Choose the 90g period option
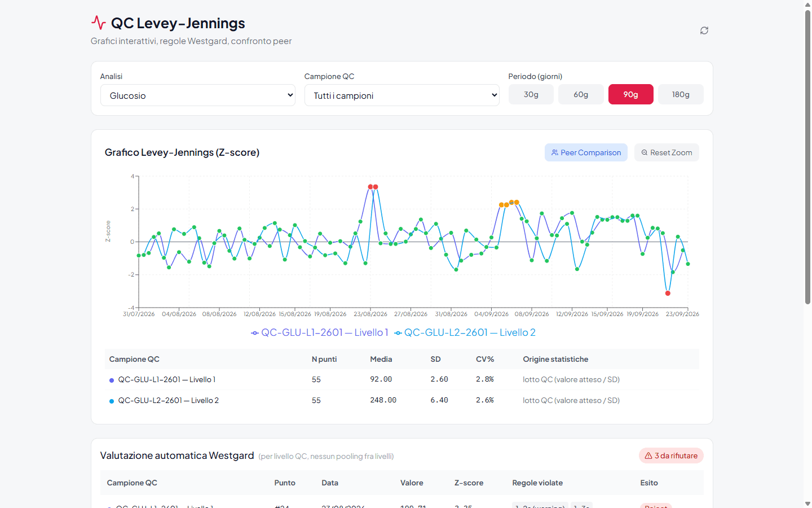 pos(631,94)
